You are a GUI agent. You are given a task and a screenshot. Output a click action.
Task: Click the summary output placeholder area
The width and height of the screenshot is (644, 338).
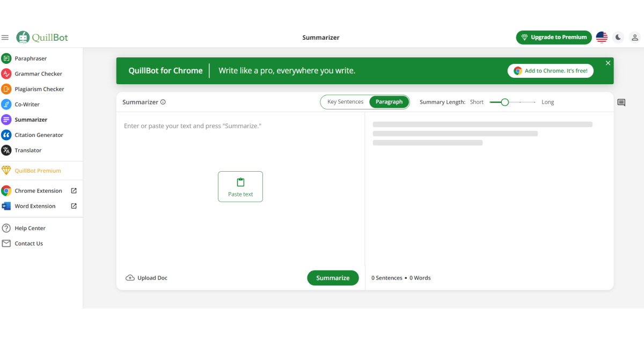point(482,134)
